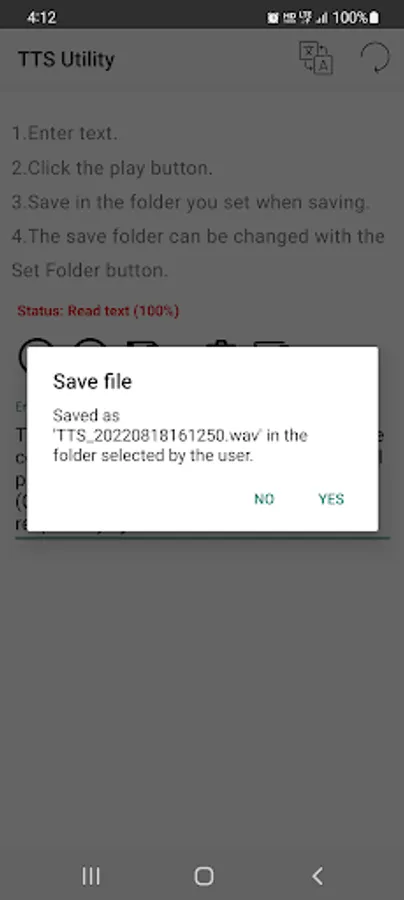Tap NO in the Save file dialog

pyautogui.click(x=264, y=499)
